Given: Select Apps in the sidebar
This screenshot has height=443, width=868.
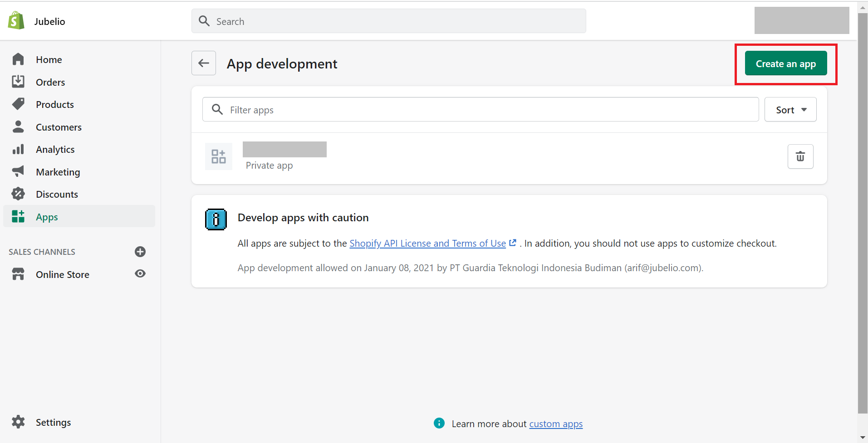Looking at the screenshot, I should pos(79,216).
